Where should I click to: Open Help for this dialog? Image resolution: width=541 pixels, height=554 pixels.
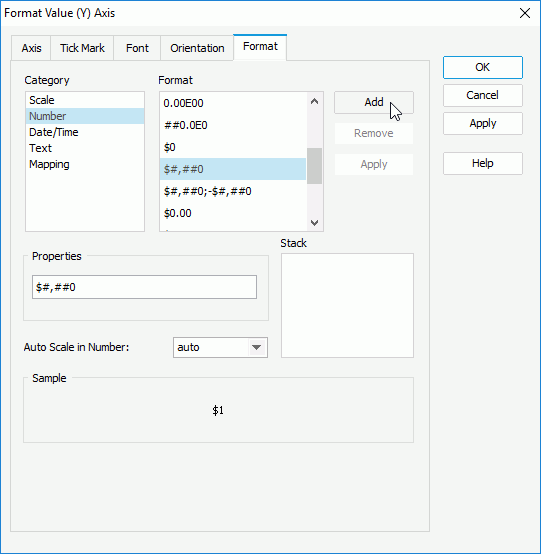(483, 163)
